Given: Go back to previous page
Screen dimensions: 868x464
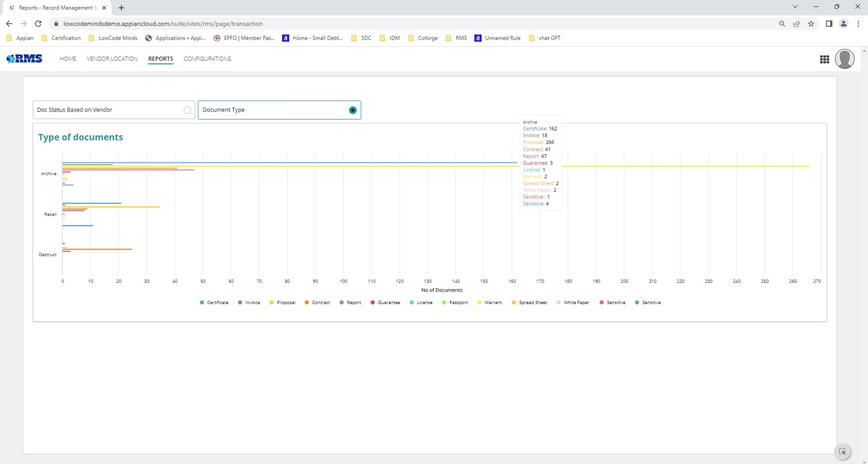Looking at the screenshot, I should point(9,23).
